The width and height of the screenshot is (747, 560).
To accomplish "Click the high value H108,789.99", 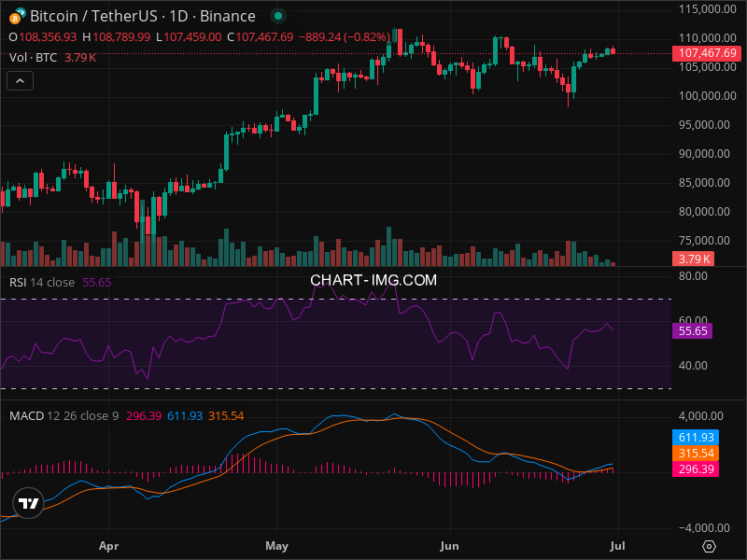I will (x=116, y=37).
